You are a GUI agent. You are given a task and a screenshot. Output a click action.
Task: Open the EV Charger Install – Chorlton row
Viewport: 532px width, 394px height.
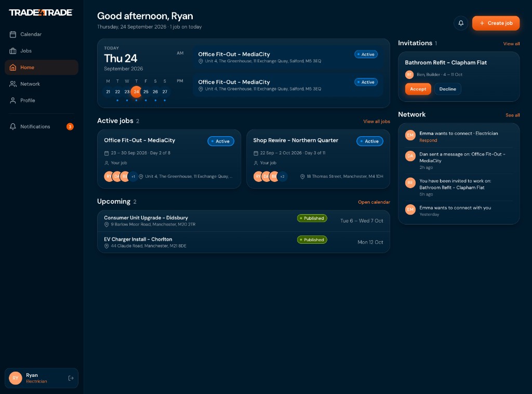tap(244, 242)
